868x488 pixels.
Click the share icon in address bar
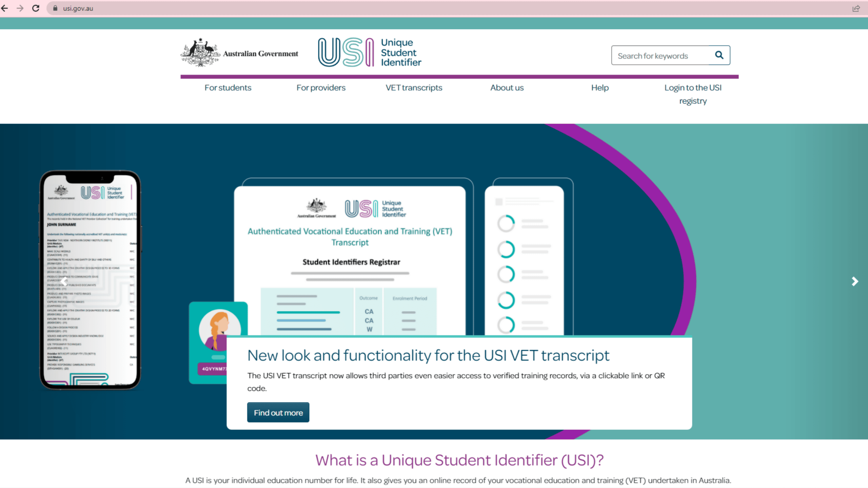point(856,8)
